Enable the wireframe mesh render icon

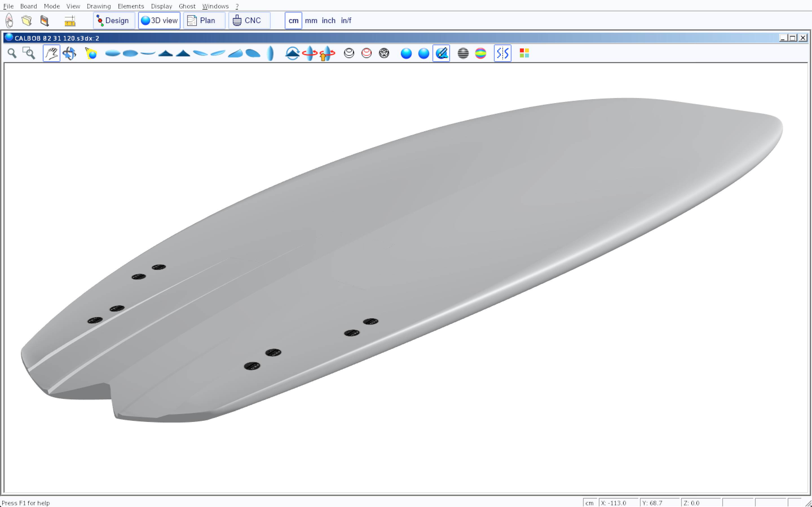click(384, 53)
